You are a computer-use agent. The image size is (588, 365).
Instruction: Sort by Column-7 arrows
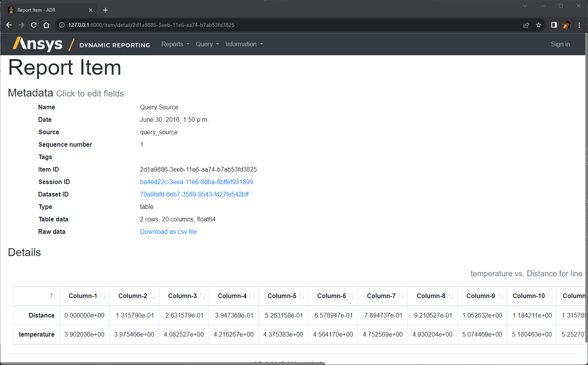point(401,296)
